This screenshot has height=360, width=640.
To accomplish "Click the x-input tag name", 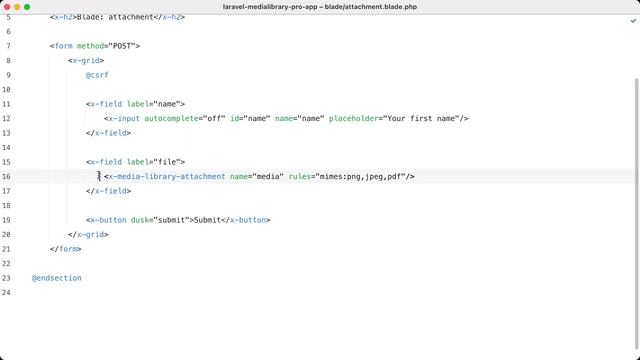I will point(124,118).
